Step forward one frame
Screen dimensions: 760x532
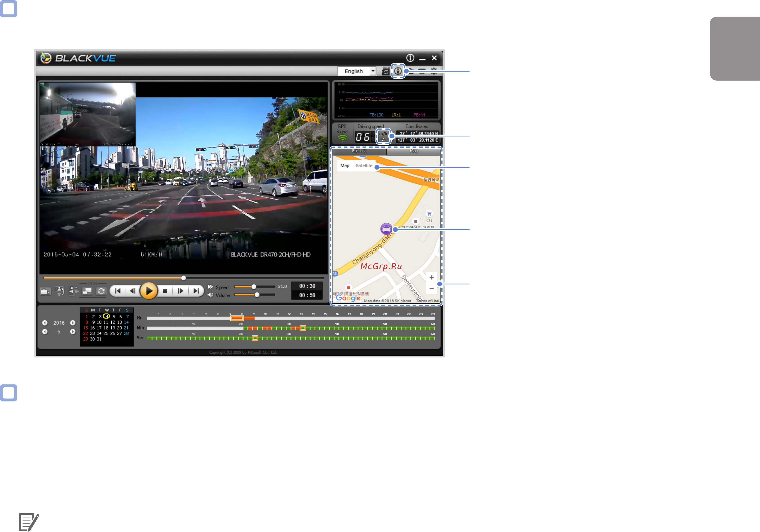click(180, 291)
